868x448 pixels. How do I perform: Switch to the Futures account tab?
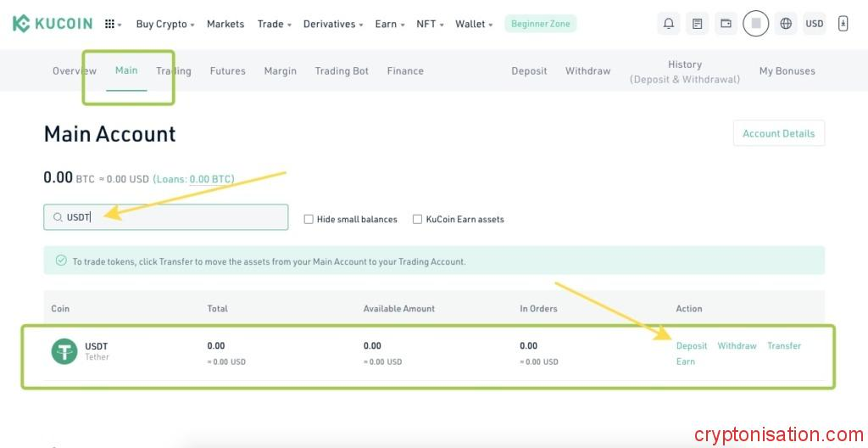(x=227, y=71)
